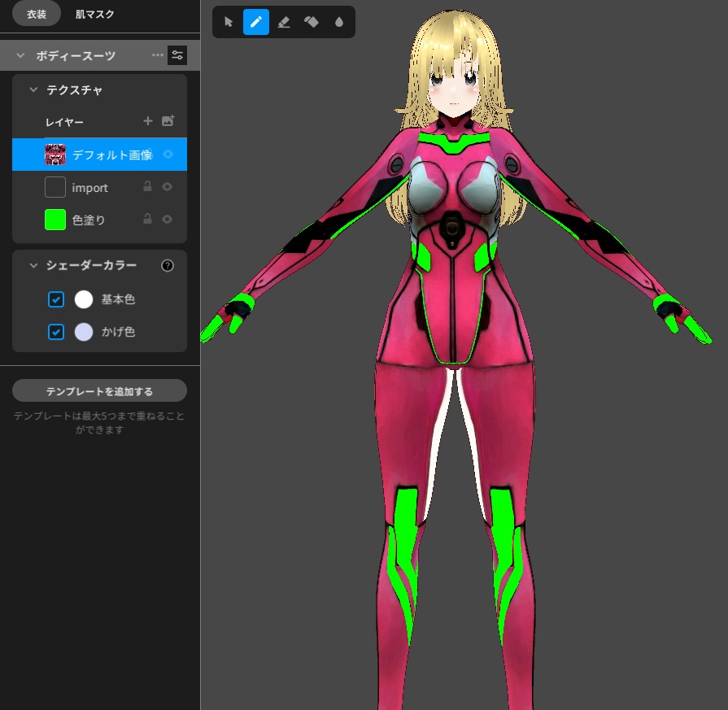
Task: Hide the 色塗り layer via eye icon
Action: point(167,219)
